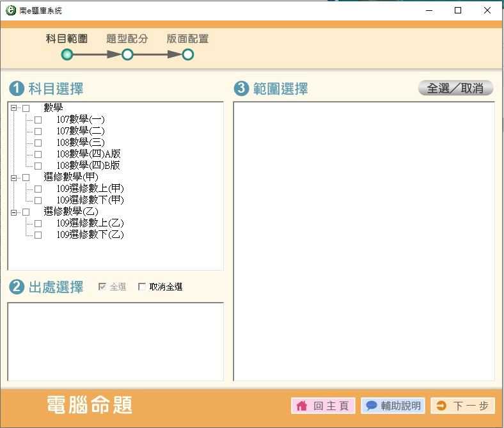Click the home icon on 回主頁 button
The image size is (504, 428).
(301, 406)
